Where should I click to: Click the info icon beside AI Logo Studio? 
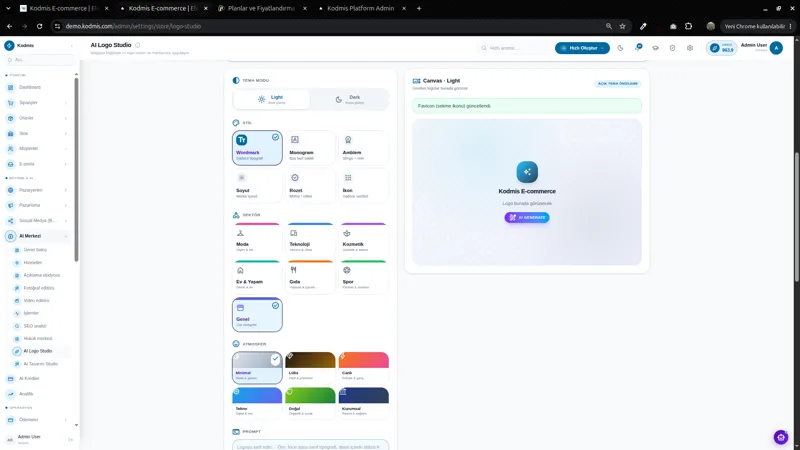coord(138,45)
